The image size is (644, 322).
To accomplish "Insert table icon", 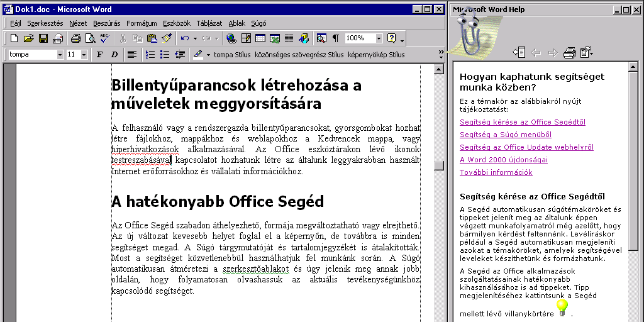I will pyautogui.click(x=260, y=38).
